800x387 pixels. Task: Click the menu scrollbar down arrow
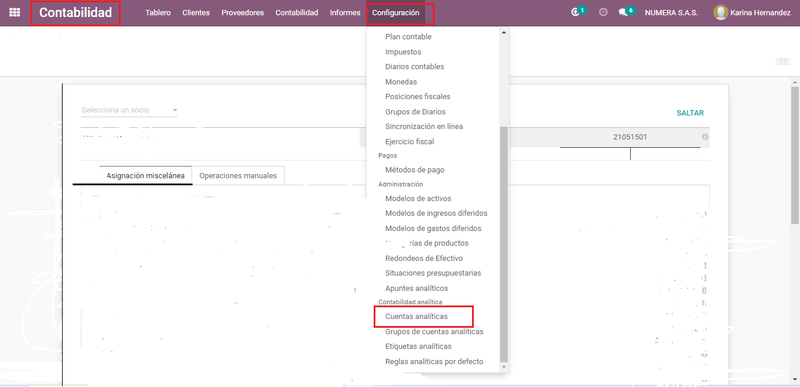point(504,367)
